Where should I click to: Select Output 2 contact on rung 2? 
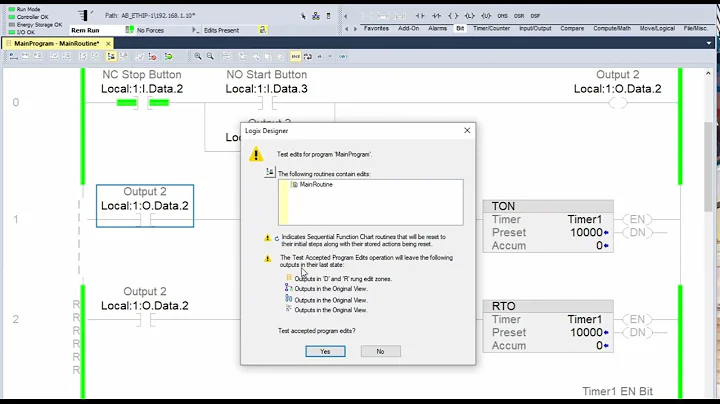click(145, 320)
